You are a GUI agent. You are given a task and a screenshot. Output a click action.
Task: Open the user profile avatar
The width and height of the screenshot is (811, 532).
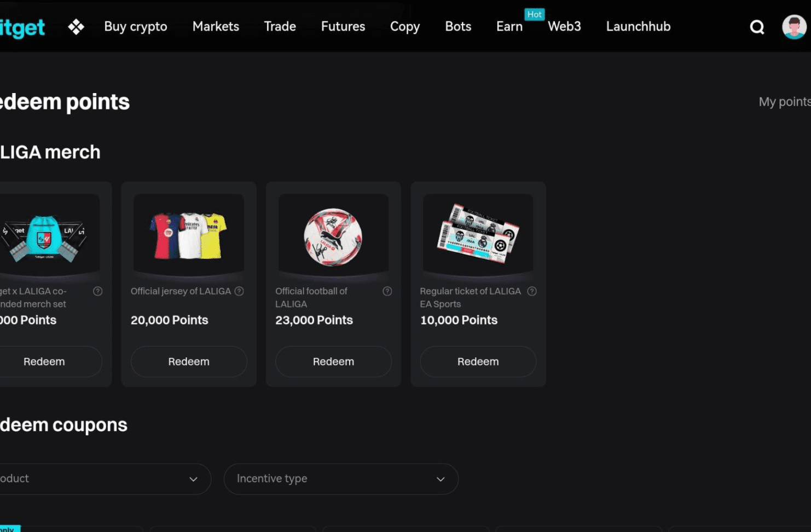point(793,27)
